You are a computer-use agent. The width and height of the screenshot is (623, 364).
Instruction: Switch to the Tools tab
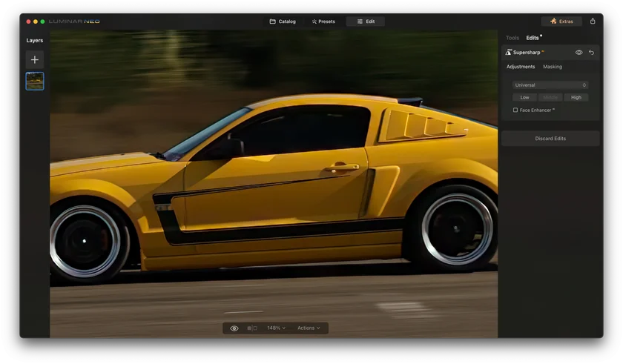tap(512, 38)
